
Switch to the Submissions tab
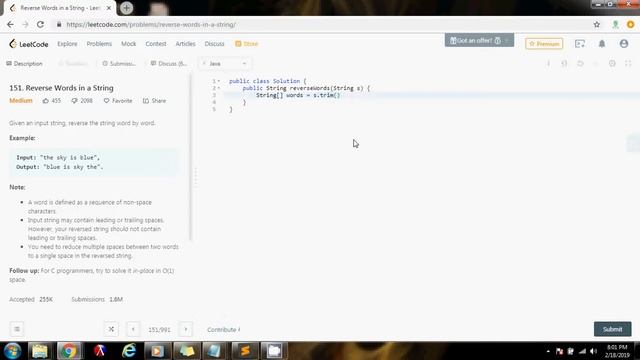point(119,64)
